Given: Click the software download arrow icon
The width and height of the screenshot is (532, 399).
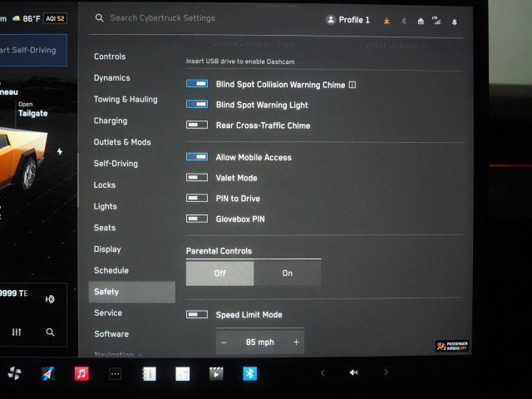Looking at the screenshot, I should pos(387,21).
